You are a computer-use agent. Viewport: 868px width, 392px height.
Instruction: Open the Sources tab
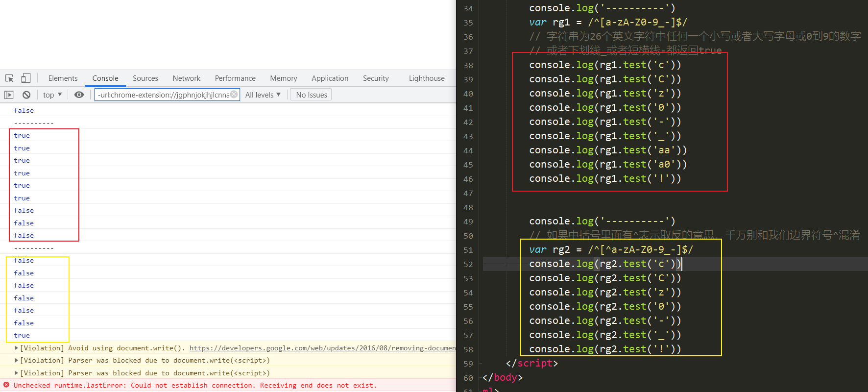click(x=145, y=78)
